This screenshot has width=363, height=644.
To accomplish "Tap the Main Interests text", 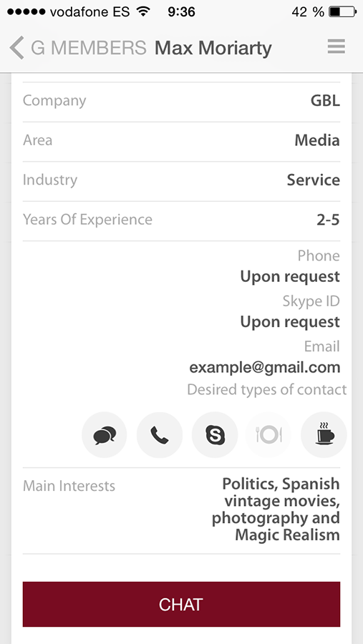I will [x=276, y=509].
